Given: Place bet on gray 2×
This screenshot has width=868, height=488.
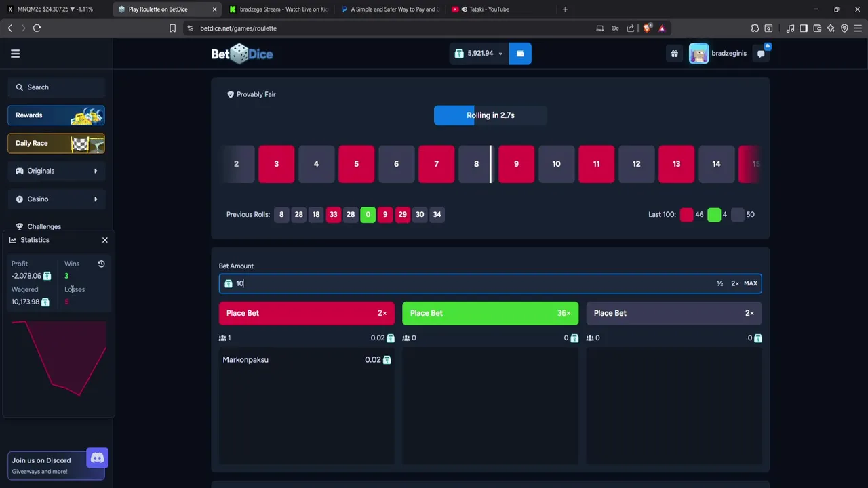Looking at the screenshot, I should (674, 313).
